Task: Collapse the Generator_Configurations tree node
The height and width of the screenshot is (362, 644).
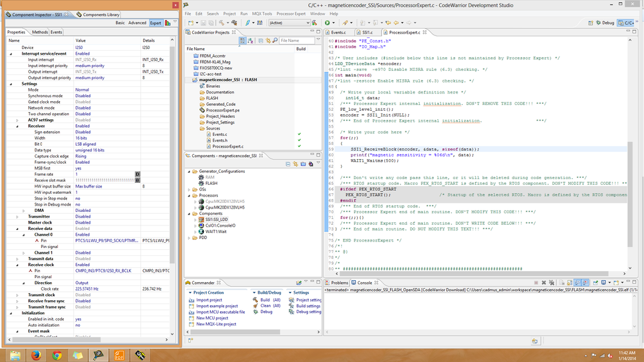Action: (x=190, y=171)
